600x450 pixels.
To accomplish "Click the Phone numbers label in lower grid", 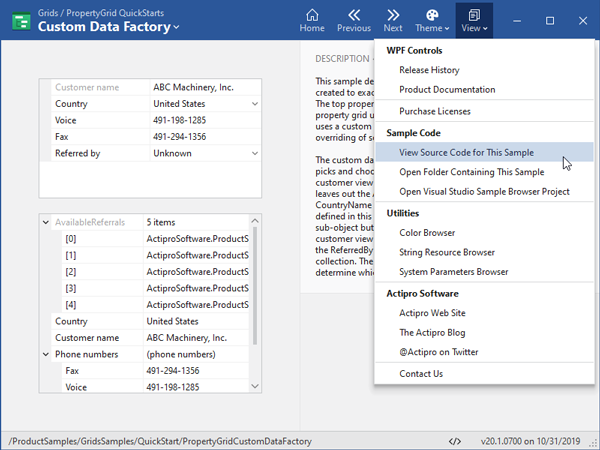I will 86,354.
